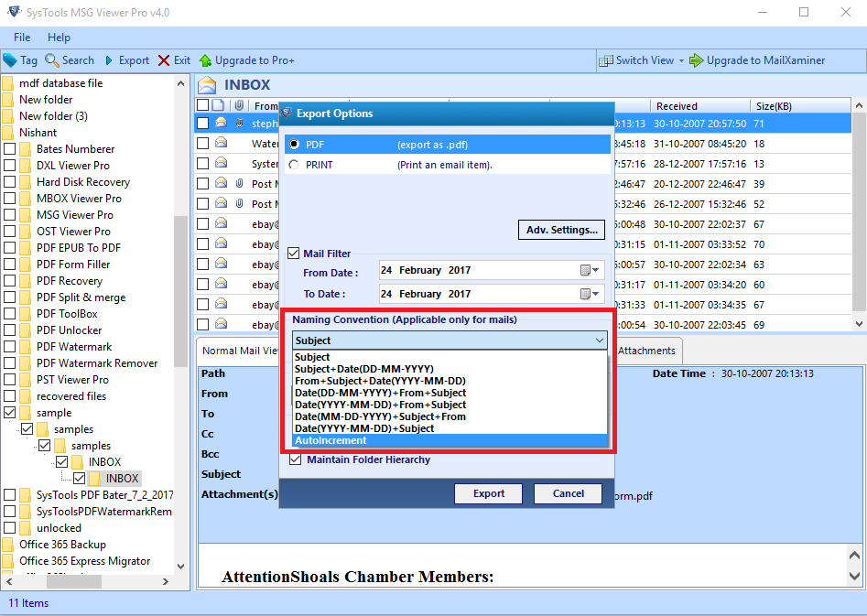Uncheck Maintain Folder Hierarchy

pos(295,459)
